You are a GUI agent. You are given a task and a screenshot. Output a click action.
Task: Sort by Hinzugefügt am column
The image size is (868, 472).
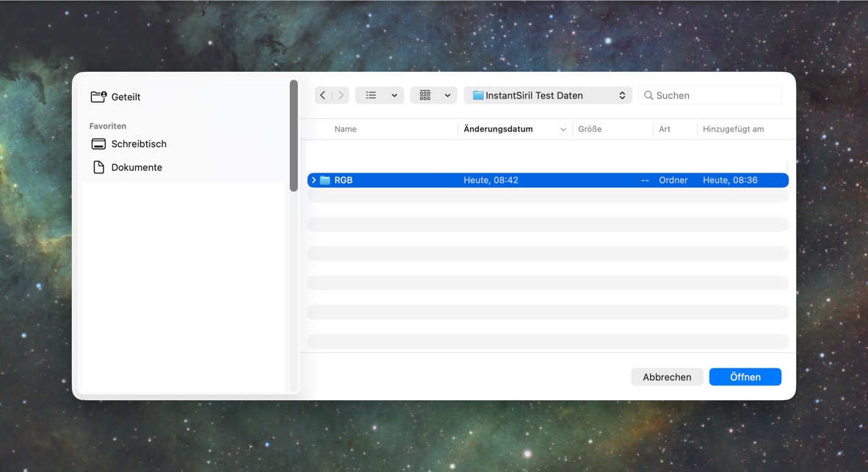pos(733,129)
